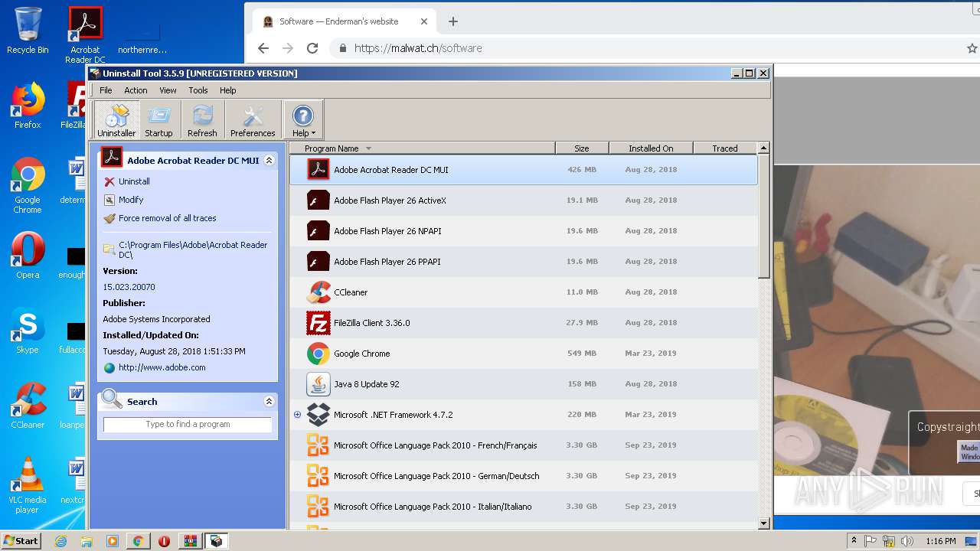The height and width of the screenshot is (551, 980).
Task: Click the Acrobat icon in details panel header
Action: pos(112,157)
